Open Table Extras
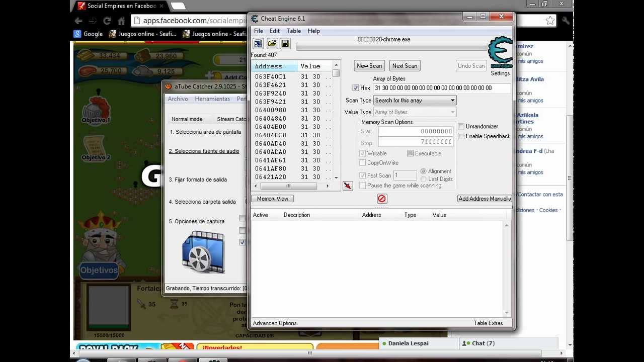644x362 pixels. point(488,323)
